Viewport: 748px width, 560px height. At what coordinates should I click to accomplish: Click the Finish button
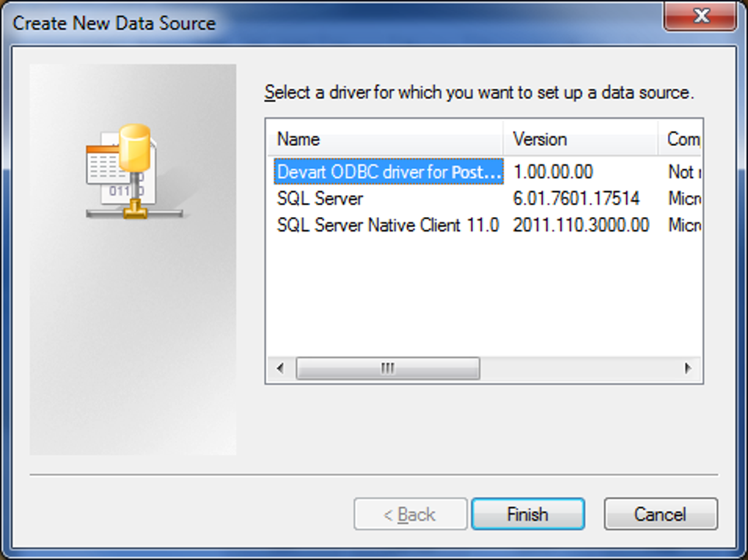coord(528,514)
